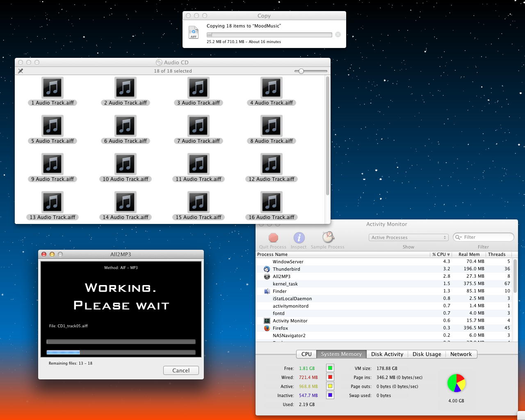Image resolution: width=525 pixels, height=420 pixels.
Task: Select the 15 Audio Track.aiff music icon
Action: pos(199,202)
